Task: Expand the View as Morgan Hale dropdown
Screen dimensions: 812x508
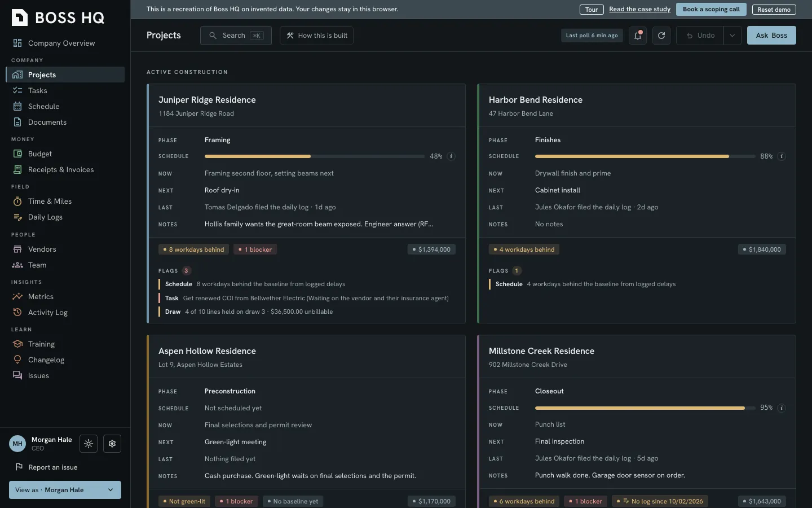Action: pyautogui.click(x=65, y=490)
